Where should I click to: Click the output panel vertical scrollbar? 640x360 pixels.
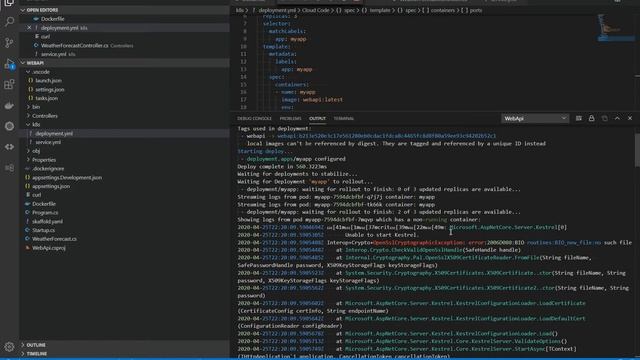[637, 149]
